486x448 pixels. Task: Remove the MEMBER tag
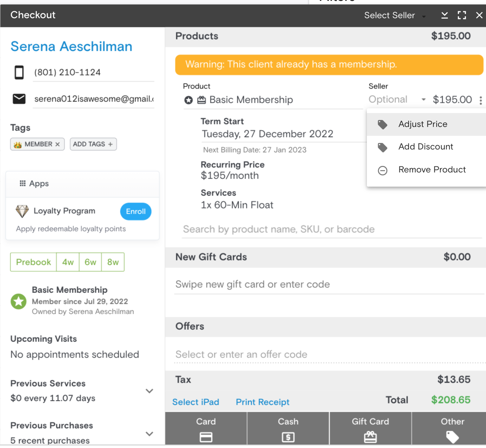(x=58, y=144)
